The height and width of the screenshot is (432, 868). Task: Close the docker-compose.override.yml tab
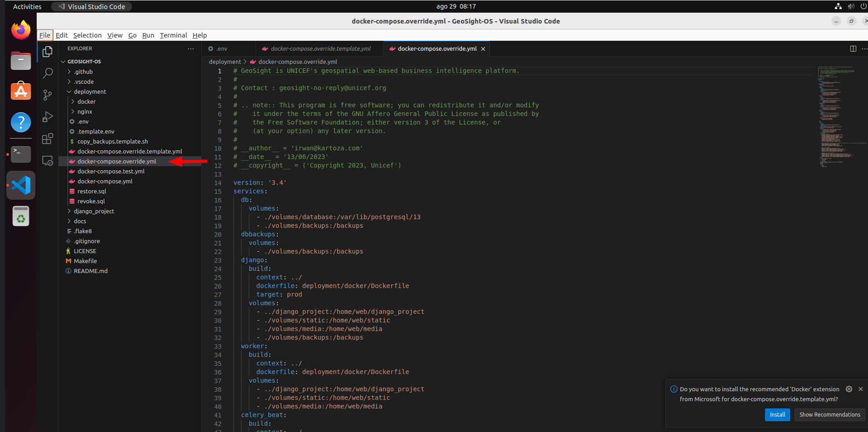(483, 49)
